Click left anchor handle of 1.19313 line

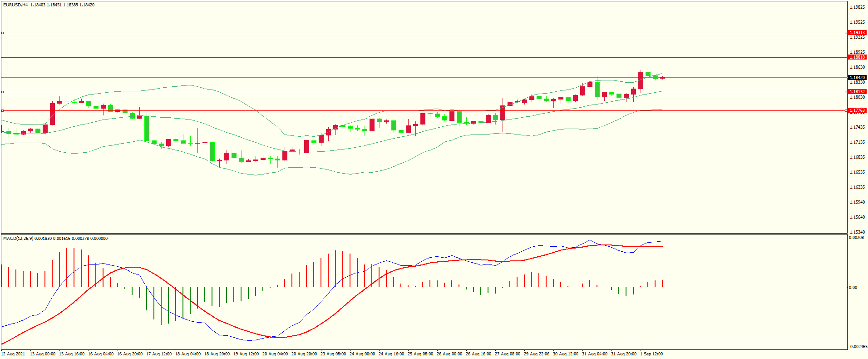2,33
